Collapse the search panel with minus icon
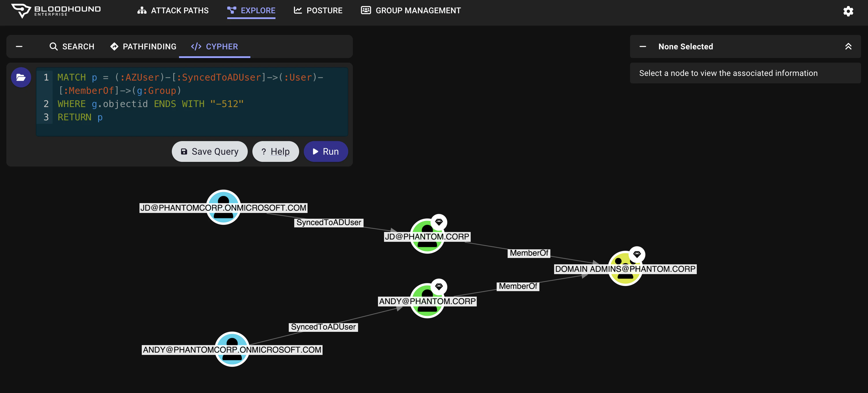This screenshot has width=868, height=393. [19, 46]
